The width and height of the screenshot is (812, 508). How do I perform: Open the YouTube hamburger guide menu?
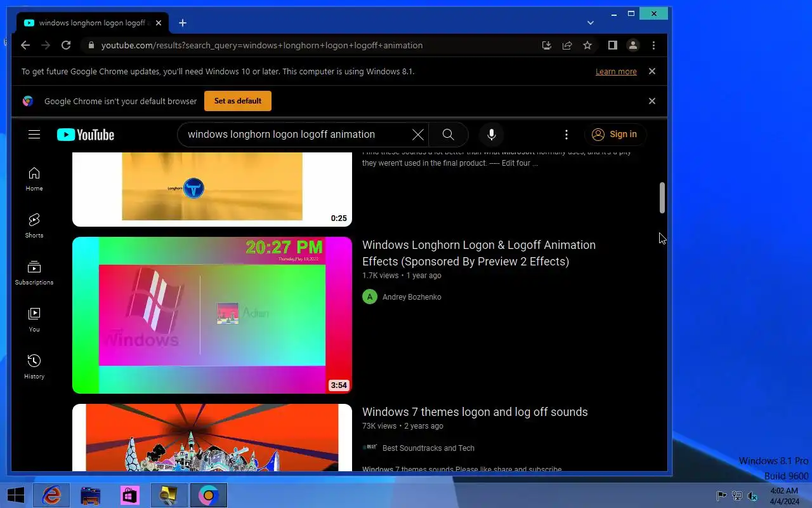(34, 134)
